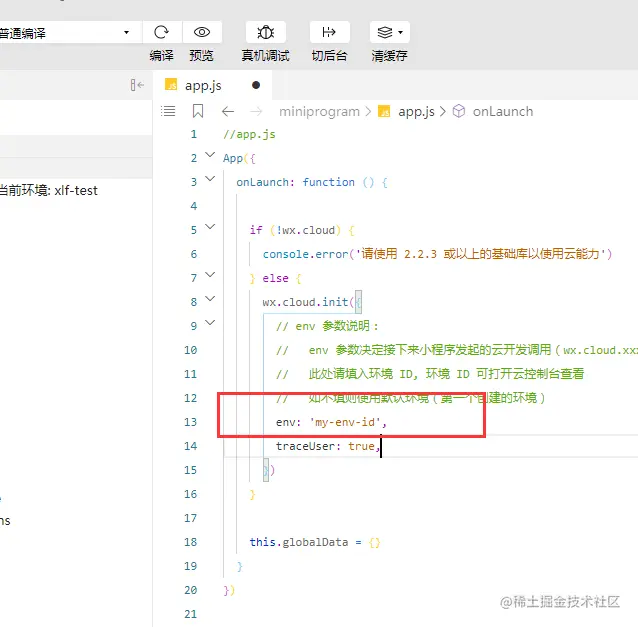Collapse code fold at line 3
The height and width of the screenshot is (627, 638).
pyautogui.click(x=210, y=179)
